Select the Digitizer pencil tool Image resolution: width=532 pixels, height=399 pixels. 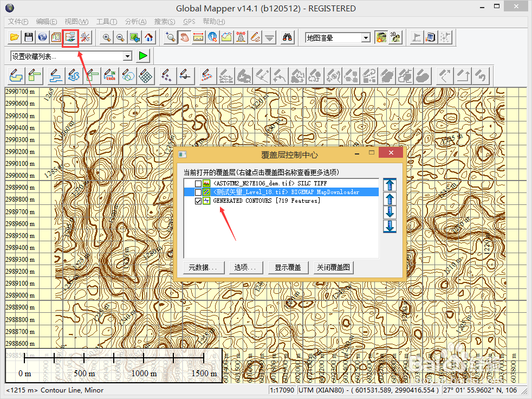pos(255,37)
